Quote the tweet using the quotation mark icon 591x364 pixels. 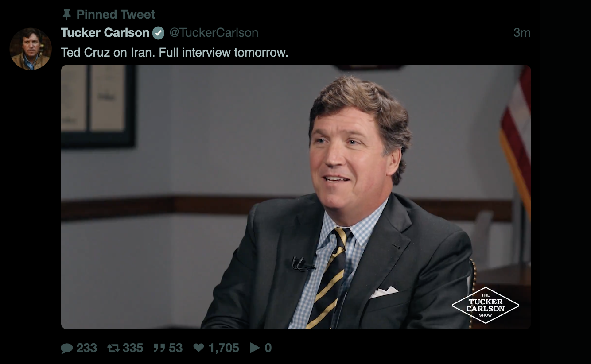[x=159, y=348]
